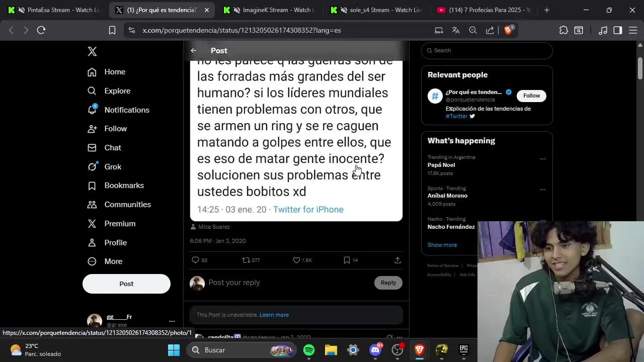The image size is (644, 362).
Task: Click the browser bookmark icon
Action: pos(112,30)
